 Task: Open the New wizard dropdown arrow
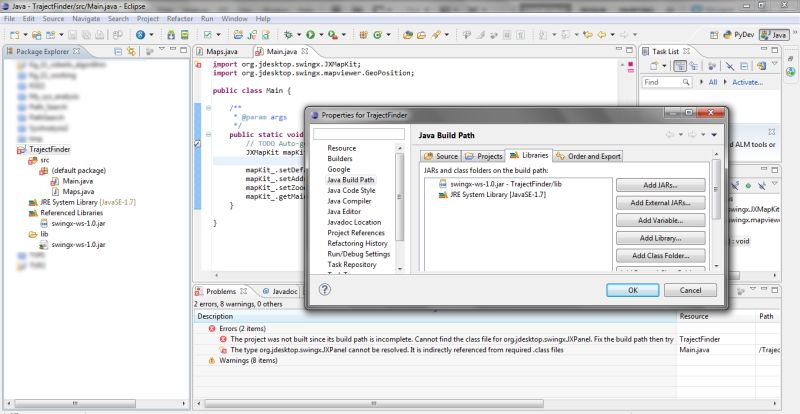click(25, 35)
